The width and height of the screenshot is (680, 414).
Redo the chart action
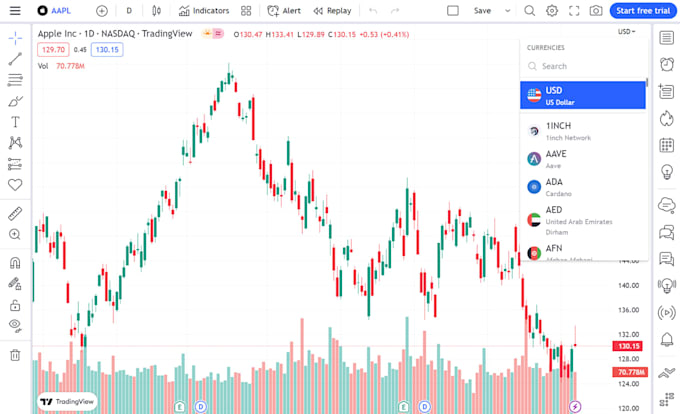[395, 11]
